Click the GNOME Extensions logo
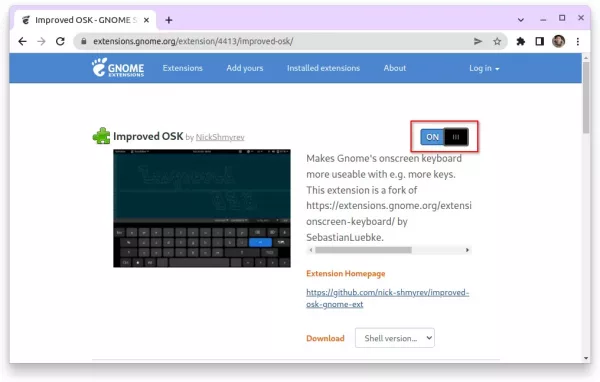This screenshot has width=600, height=382. (x=118, y=68)
